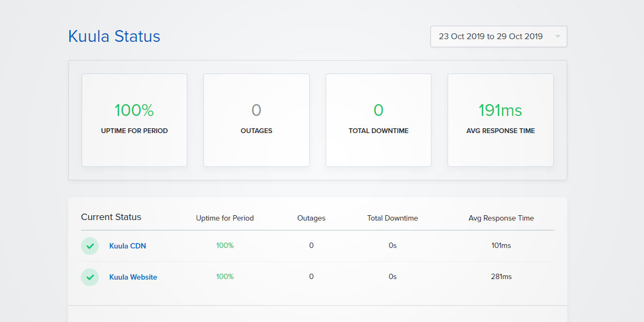Viewport: 644px width, 322px height.
Task: Click the Kuula CDN green check icon
Action: coord(90,246)
